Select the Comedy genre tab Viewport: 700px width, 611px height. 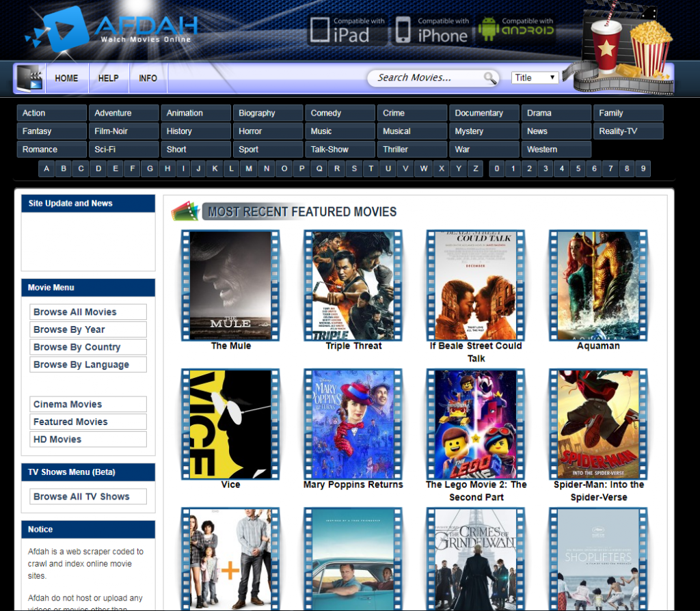pyautogui.click(x=340, y=113)
